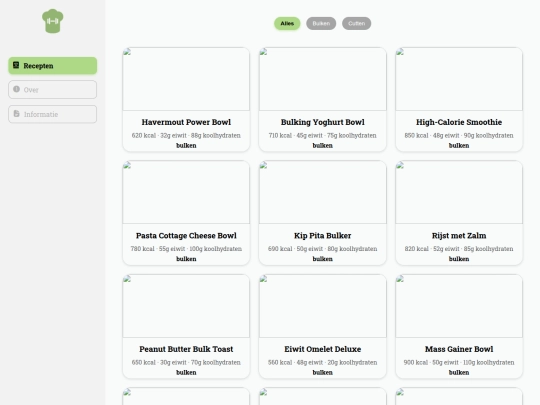Viewport: 540px width, 405px height.
Task: Click the Pasta Cottage Cheese Bowl title
Action: (x=186, y=236)
